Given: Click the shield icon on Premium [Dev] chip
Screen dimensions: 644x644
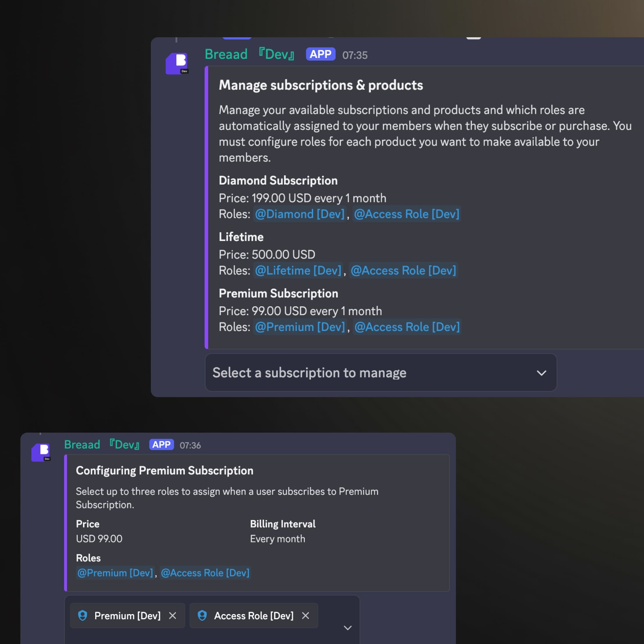Looking at the screenshot, I should point(82,615).
